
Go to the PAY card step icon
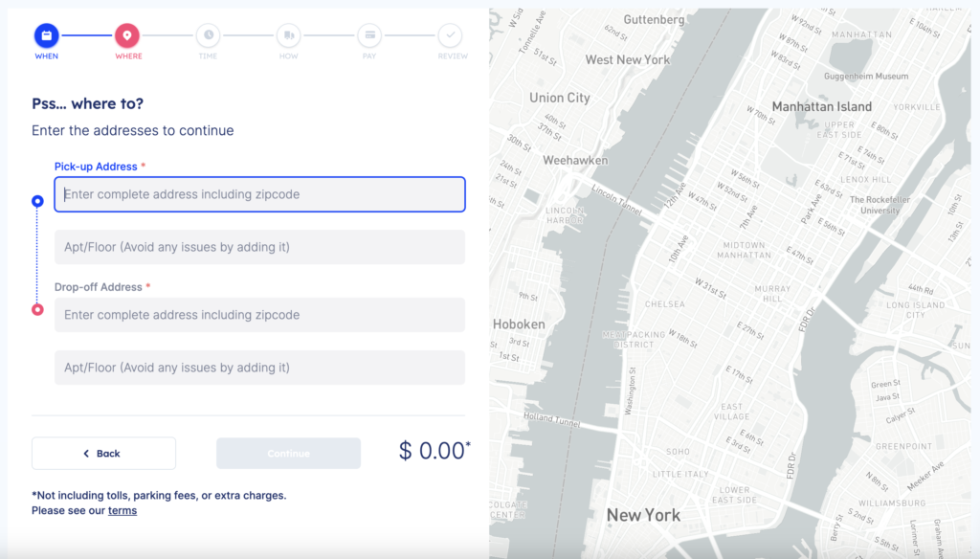(370, 35)
